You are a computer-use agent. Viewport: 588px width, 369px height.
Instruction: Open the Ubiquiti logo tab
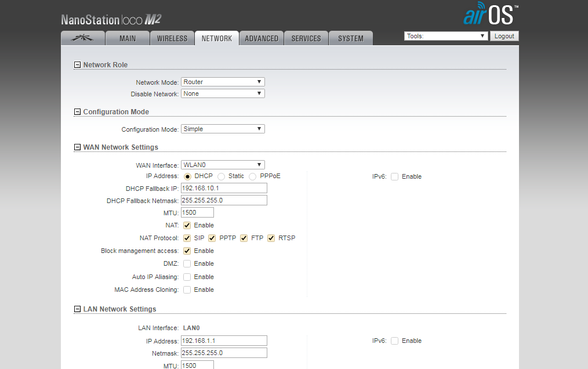83,38
